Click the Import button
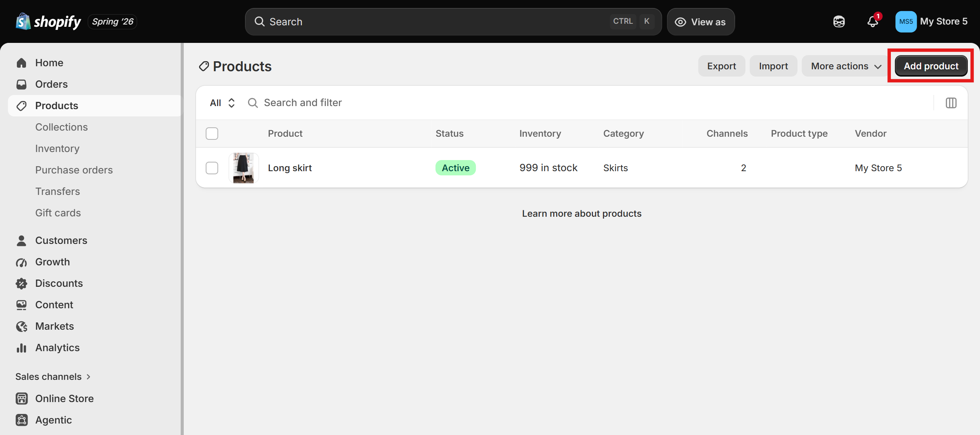980x435 pixels. 773,66
